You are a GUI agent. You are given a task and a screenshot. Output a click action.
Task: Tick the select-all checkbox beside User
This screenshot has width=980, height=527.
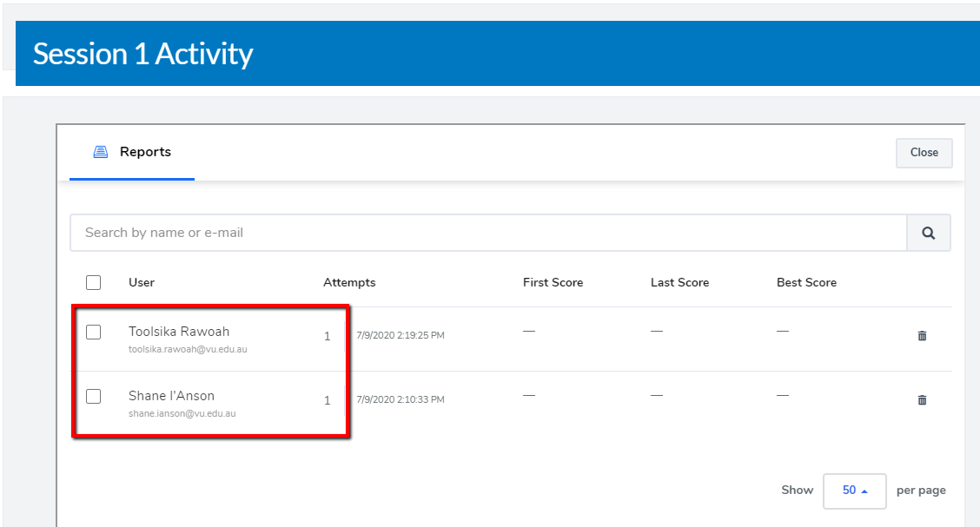click(93, 283)
